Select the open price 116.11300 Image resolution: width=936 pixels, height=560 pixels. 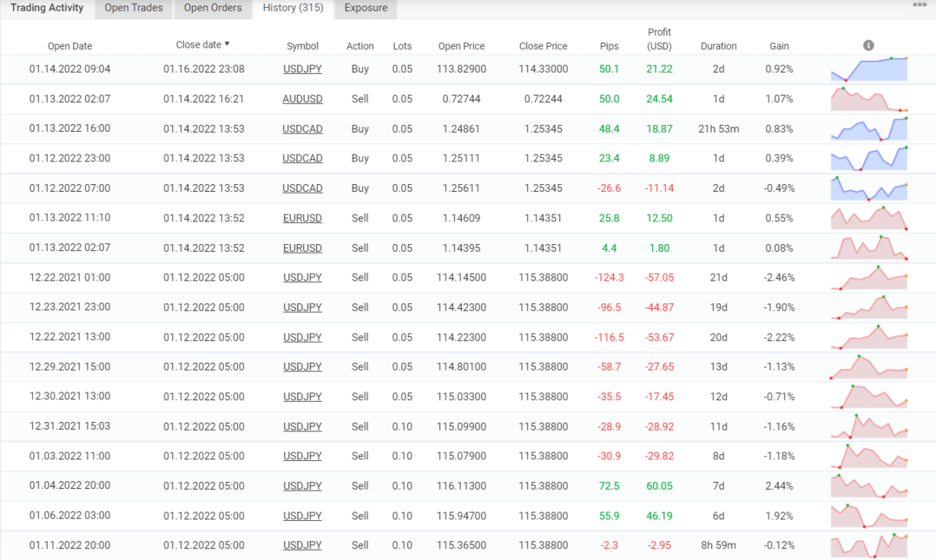462,486
